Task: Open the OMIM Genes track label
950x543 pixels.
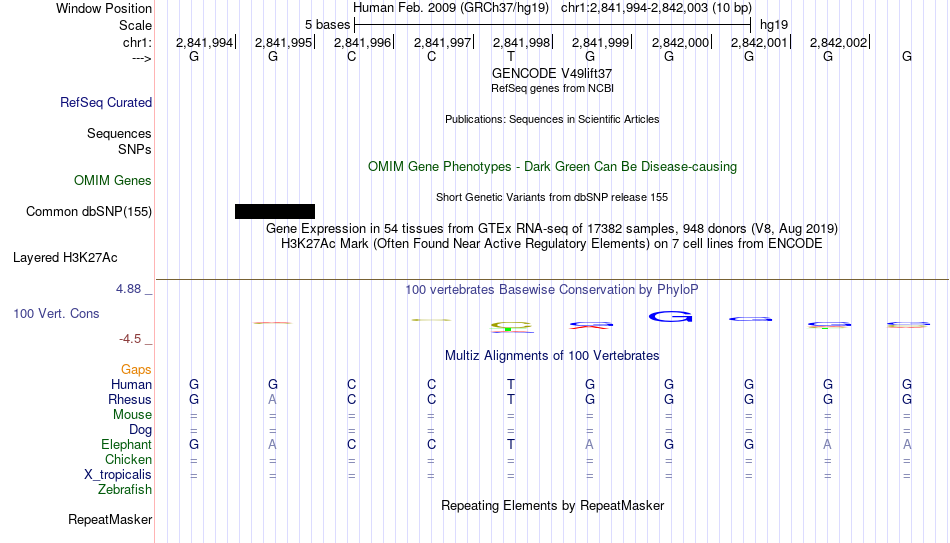Action: (x=113, y=181)
